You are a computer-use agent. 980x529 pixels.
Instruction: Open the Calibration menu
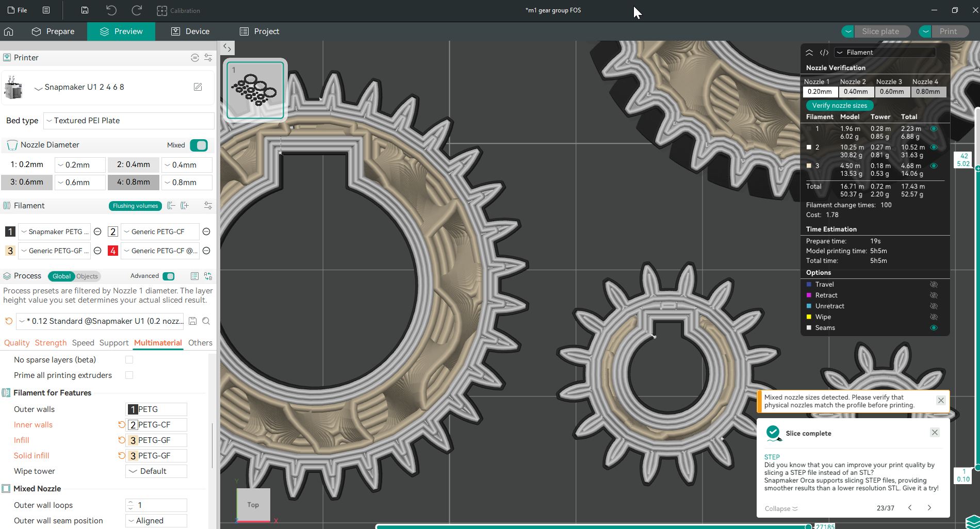coord(178,10)
